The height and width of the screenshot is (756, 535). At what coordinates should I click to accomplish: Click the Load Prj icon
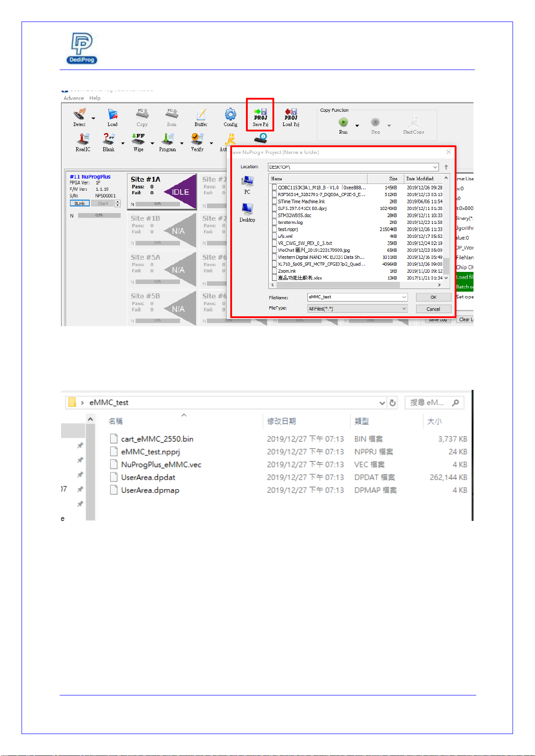[291, 114]
